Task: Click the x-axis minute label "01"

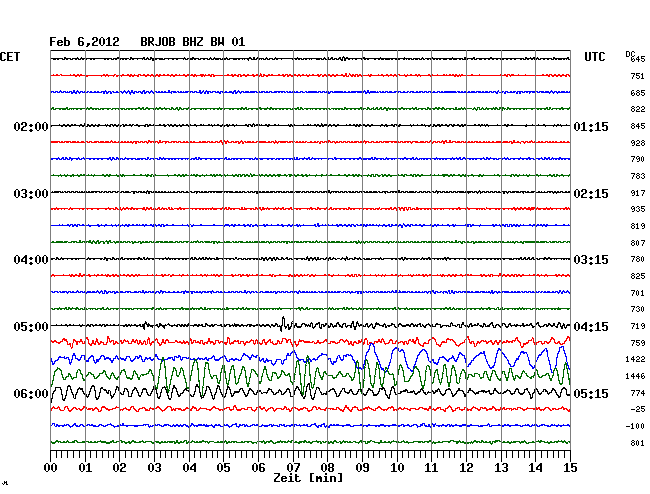Action: click(x=85, y=468)
